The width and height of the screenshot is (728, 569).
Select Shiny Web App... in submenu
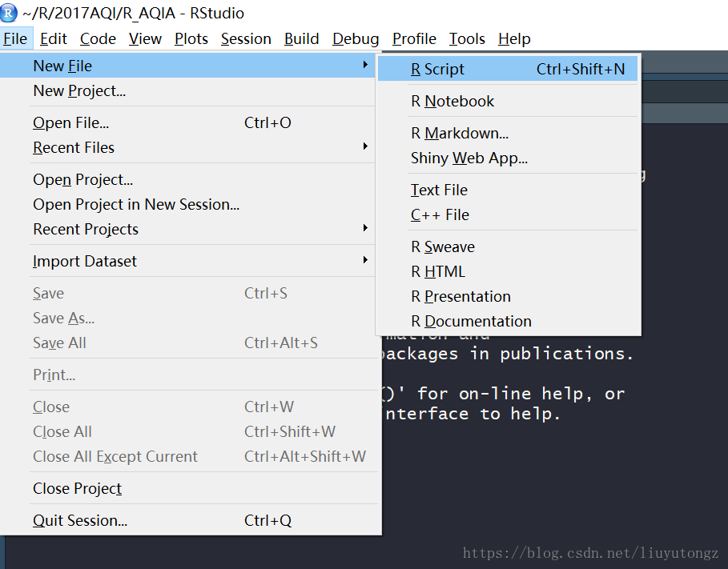tap(508, 158)
